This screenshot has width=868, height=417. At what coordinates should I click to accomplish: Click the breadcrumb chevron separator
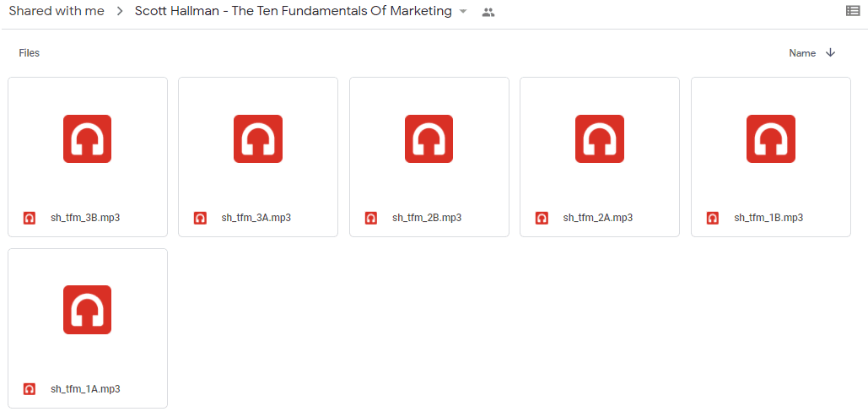pos(120,12)
